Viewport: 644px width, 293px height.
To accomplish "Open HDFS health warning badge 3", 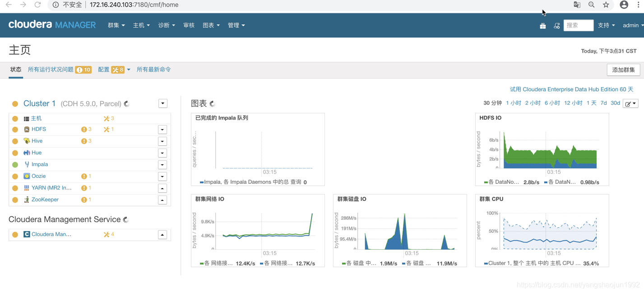I will (x=86, y=129).
